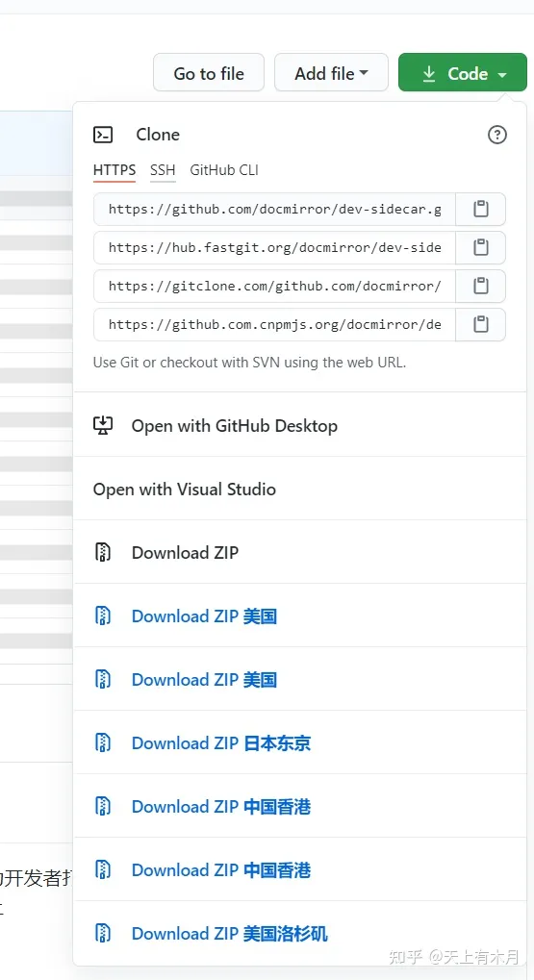Screen dimensions: 534x980
Task: Select the github.com.cnpmjs.org clone URL field
Action: (x=274, y=324)
